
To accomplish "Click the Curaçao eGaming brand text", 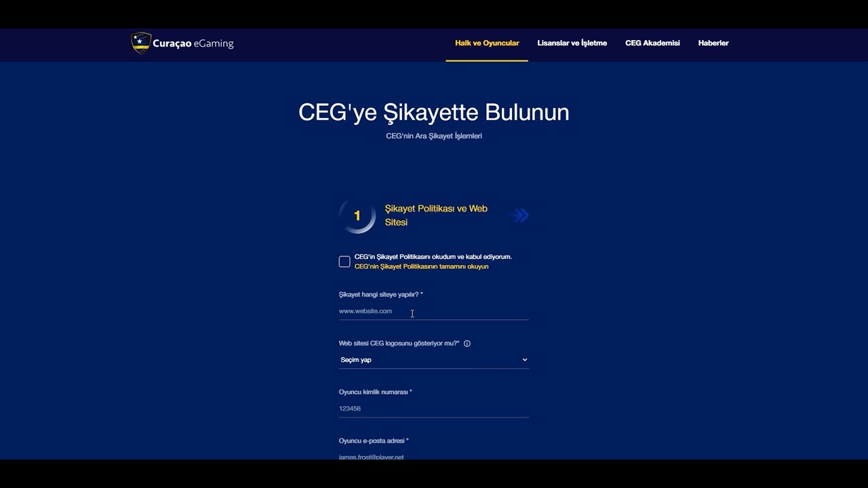I will point(193,43).
